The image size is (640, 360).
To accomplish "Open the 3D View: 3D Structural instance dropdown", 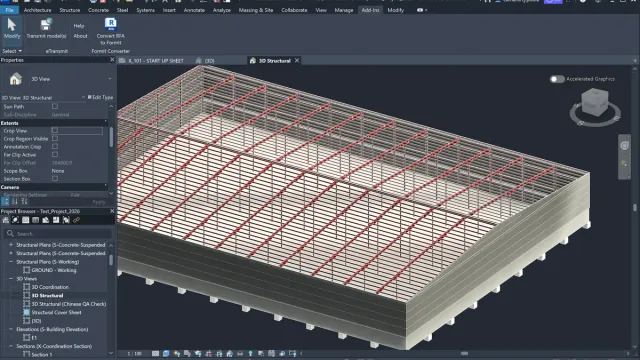I will [83, 98].
